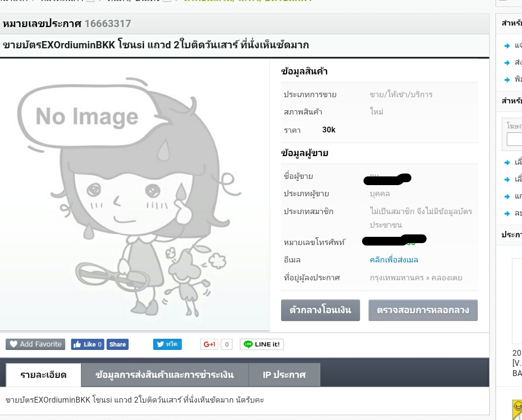Click the description text ending นัดรับคะ
The image size is (522, 420).
click(134, 400)
